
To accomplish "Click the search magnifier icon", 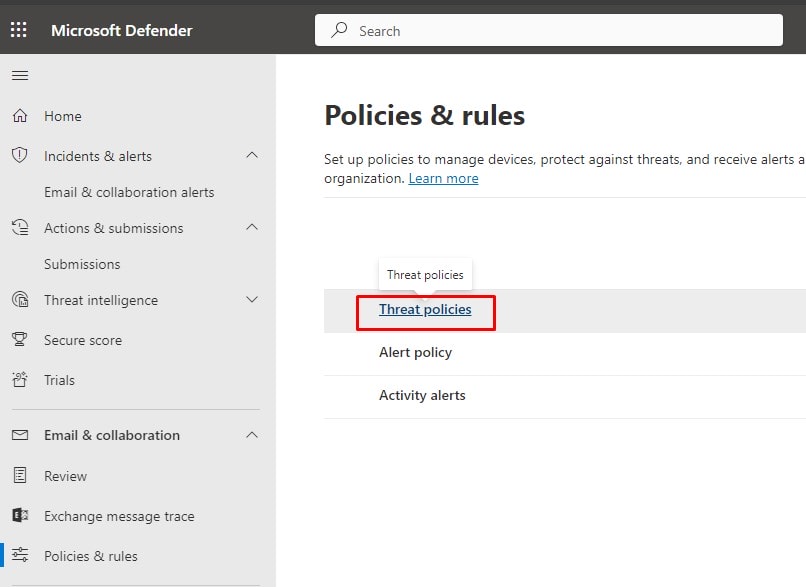I will (339, 30).
